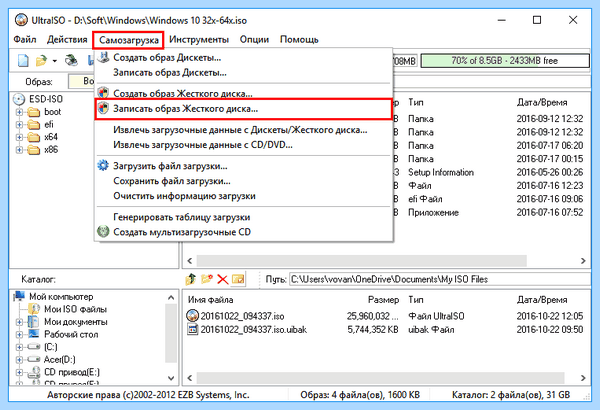Expand the efi folder node
600x410 pixels.
19,125
